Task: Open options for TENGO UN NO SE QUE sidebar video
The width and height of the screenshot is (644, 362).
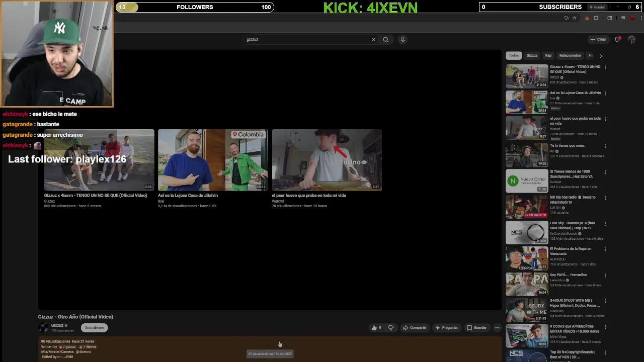Action: point(605,67)
